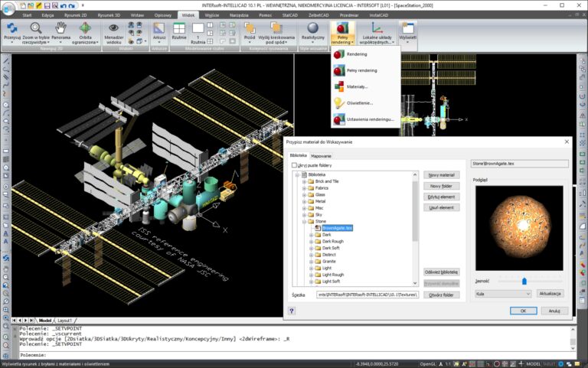
Task: Click the Realistyczny visual style icon
Action: pos(312,29)
